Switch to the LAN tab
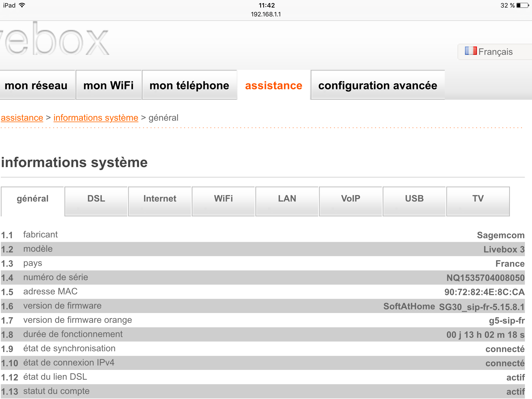The width and height of the screenshot is (532, 399). (x=287, y=199)
